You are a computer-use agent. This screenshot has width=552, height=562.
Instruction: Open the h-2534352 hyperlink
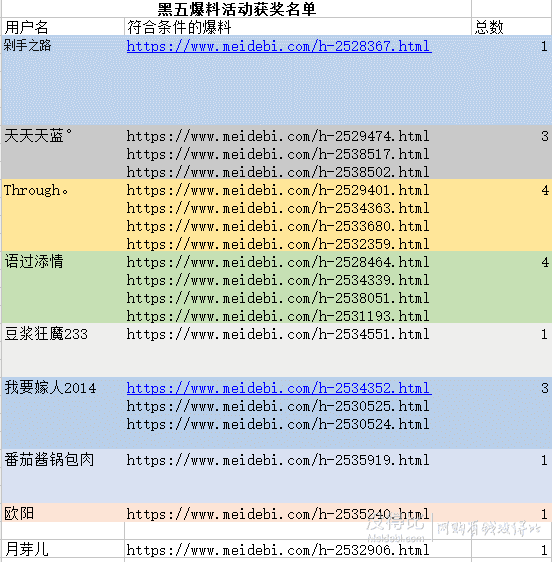(279, 388)
